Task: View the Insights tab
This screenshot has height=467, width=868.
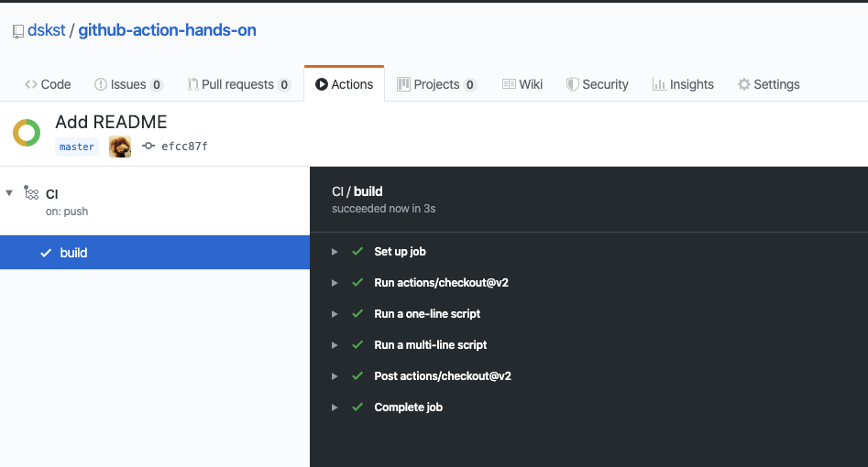Action: [x=683, y=84]
